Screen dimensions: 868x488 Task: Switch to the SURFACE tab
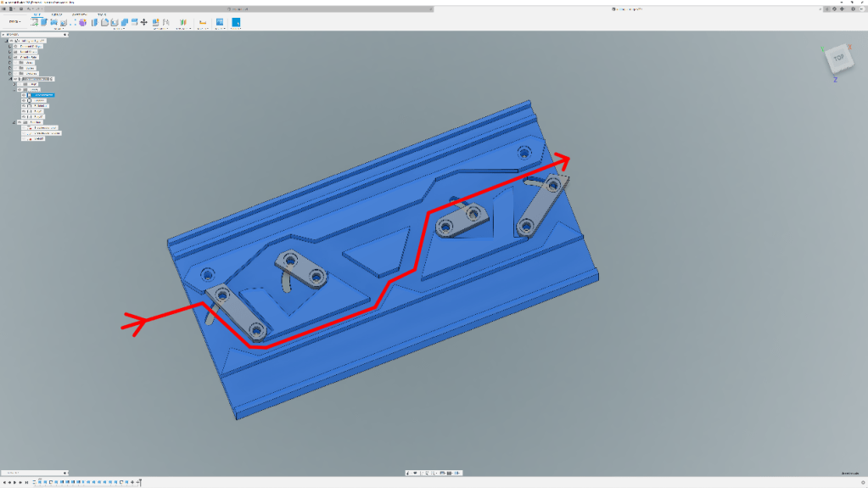56,14
